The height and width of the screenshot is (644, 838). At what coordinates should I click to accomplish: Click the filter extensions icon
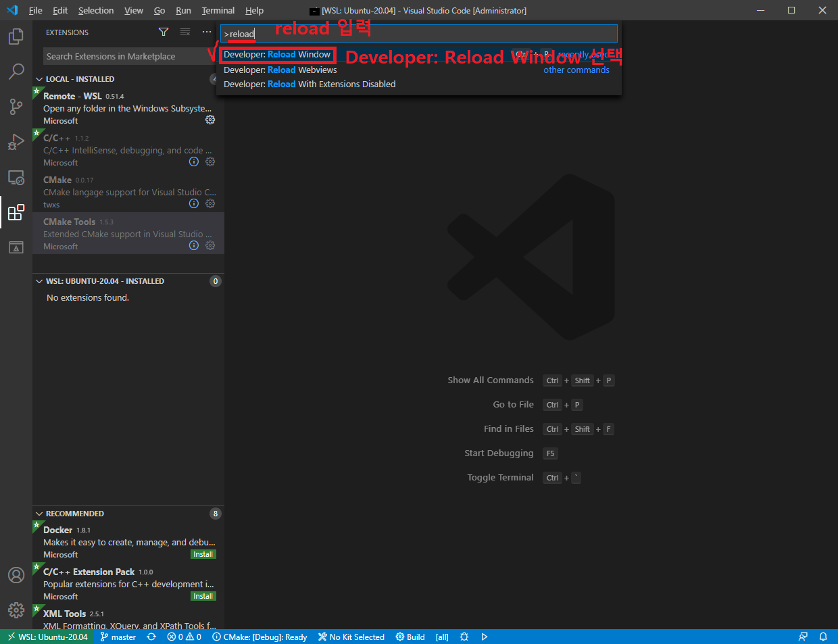[164, 32]
